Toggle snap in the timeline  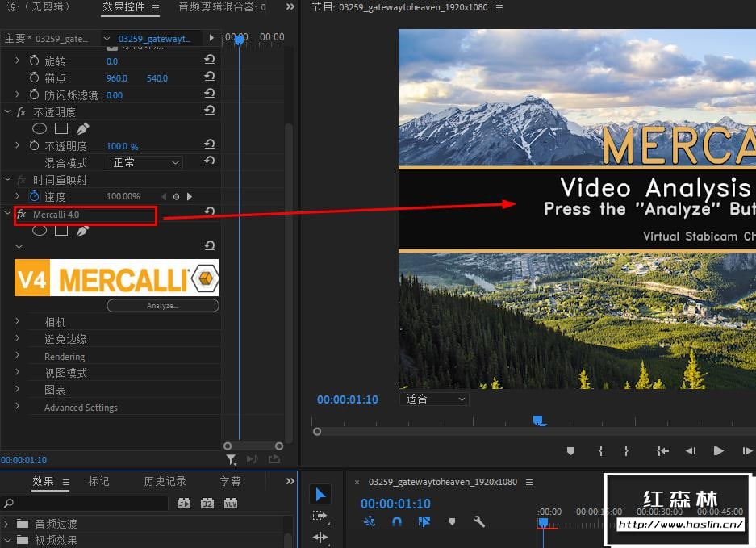tap(397, 521)
